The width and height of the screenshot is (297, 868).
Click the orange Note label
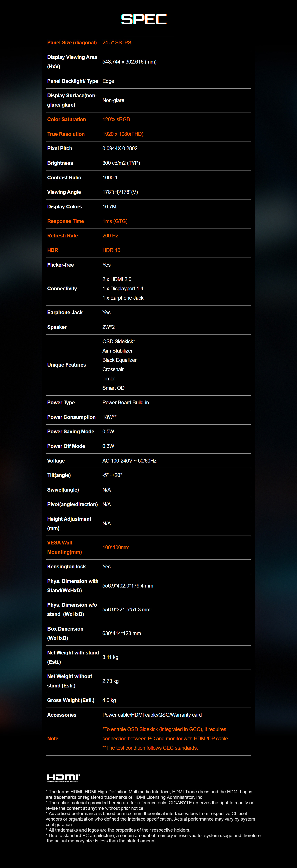click(53, 739)
